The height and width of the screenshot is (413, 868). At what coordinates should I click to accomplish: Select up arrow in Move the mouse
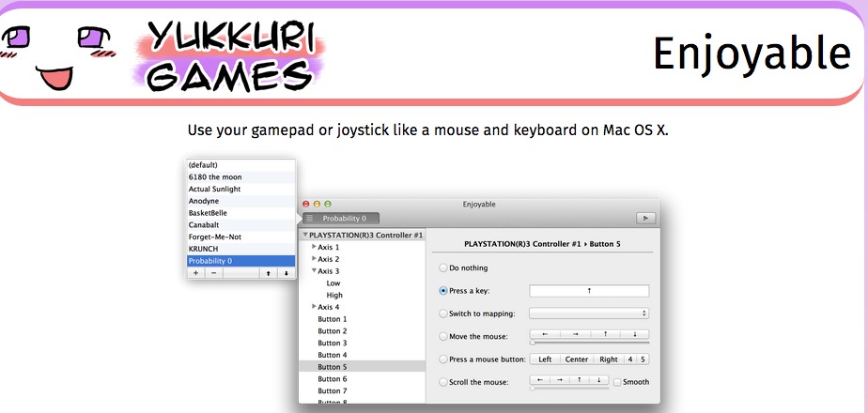pyautogui.click(x=605, y=334)
